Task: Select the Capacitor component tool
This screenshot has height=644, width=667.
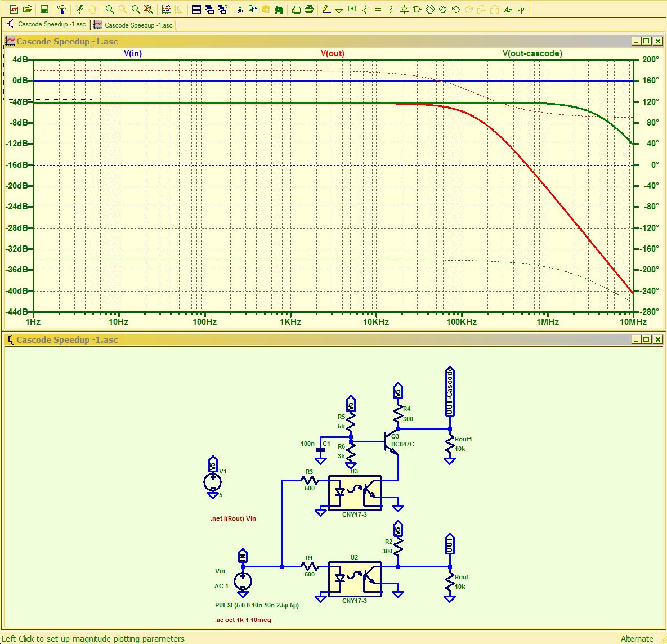Action: coord(378,10)
